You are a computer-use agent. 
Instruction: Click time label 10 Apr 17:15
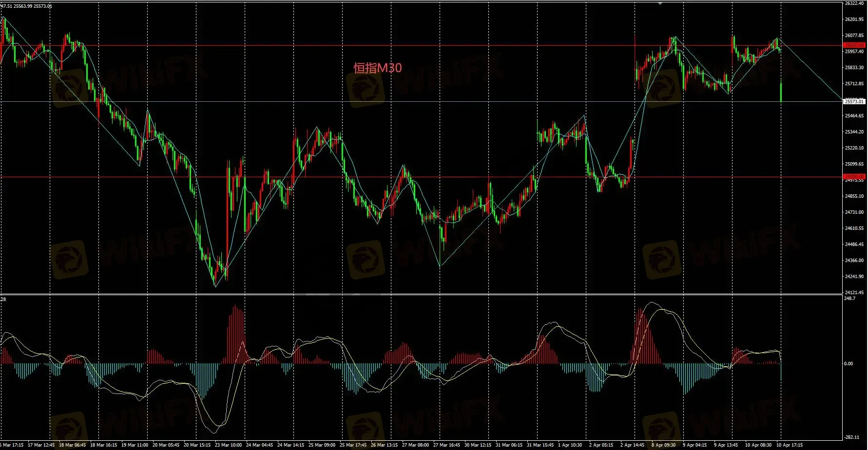pos(790,445)
